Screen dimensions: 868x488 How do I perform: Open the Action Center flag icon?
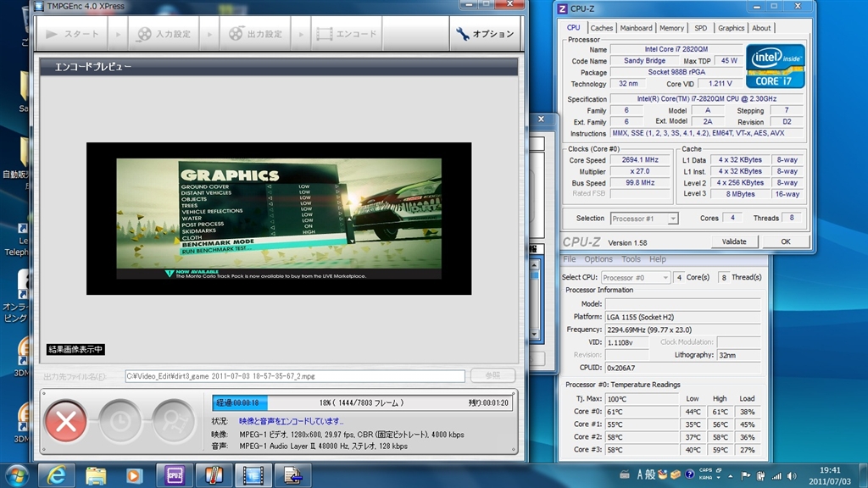coord(746,475)
